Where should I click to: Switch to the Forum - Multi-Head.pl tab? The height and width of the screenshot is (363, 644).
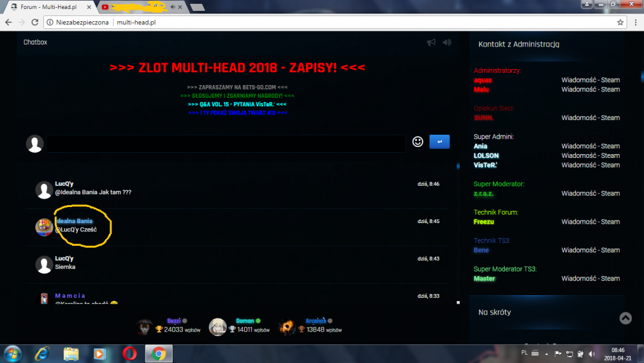(48, 6)
